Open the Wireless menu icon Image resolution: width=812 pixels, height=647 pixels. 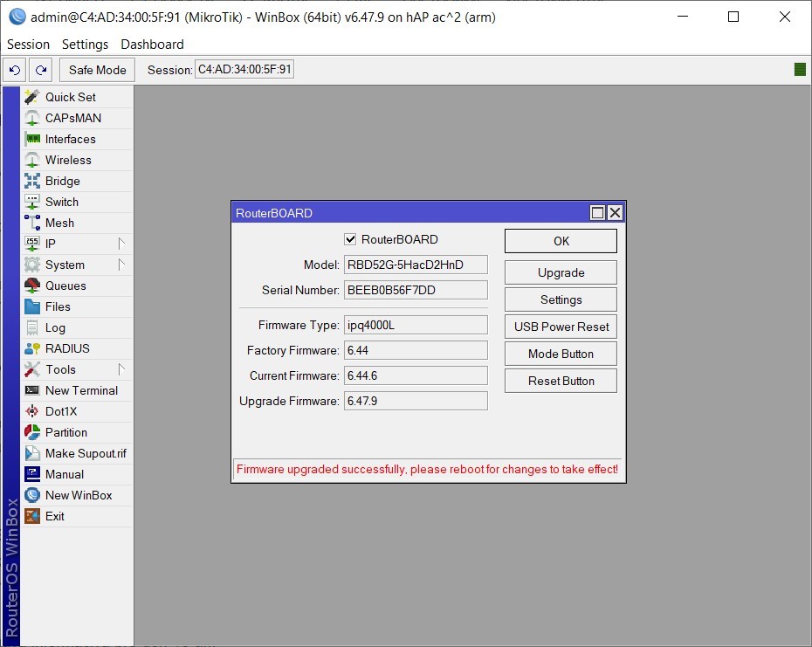tap(32, 160)
